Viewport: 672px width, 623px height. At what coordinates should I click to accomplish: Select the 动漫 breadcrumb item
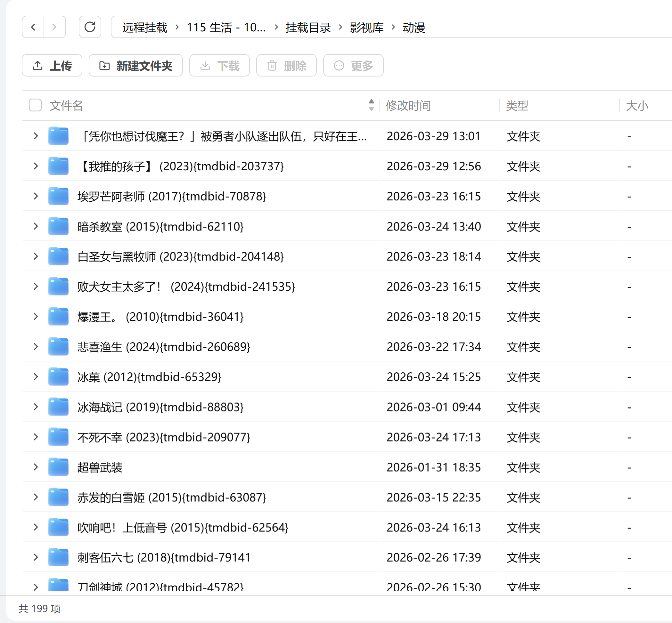(x=414, y=27)
